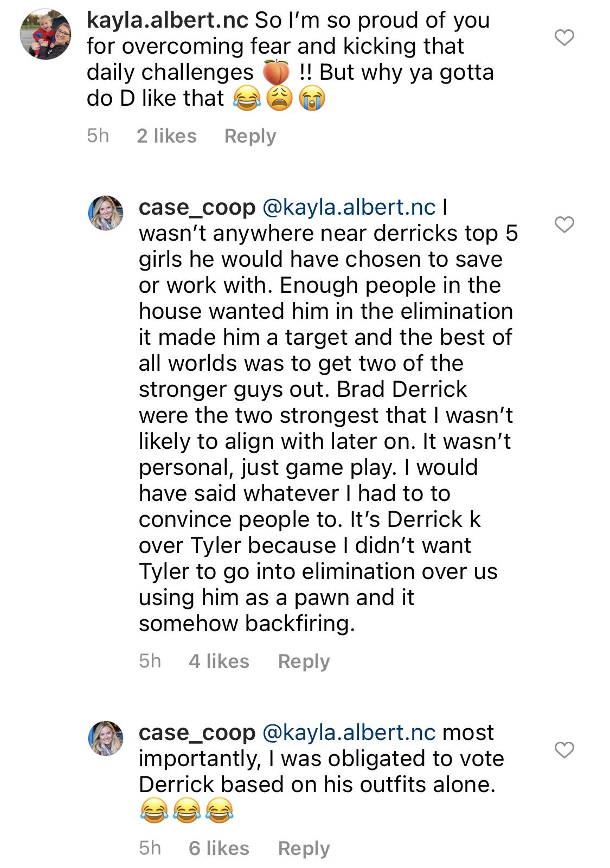Open @kayla.albert.nc mention in the long reply
This screenshot has height=868, width=610.
pos(349,208)
